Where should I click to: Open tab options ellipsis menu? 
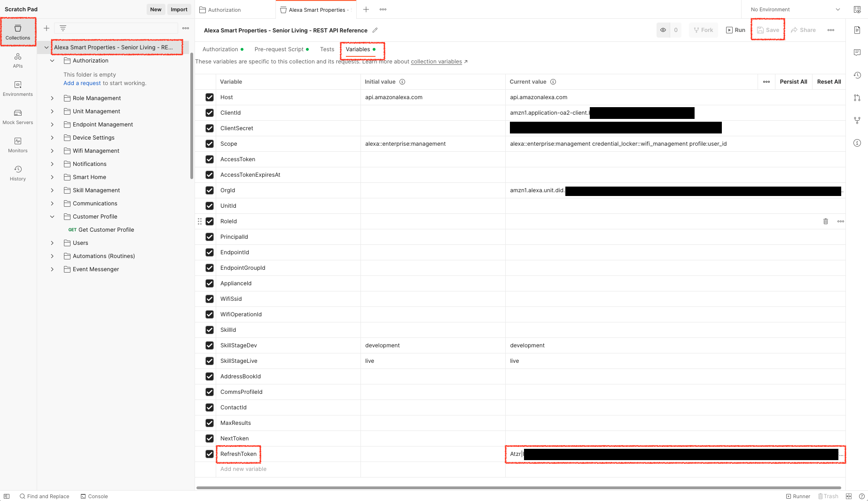pyautogui.click(x=383, y=9)
